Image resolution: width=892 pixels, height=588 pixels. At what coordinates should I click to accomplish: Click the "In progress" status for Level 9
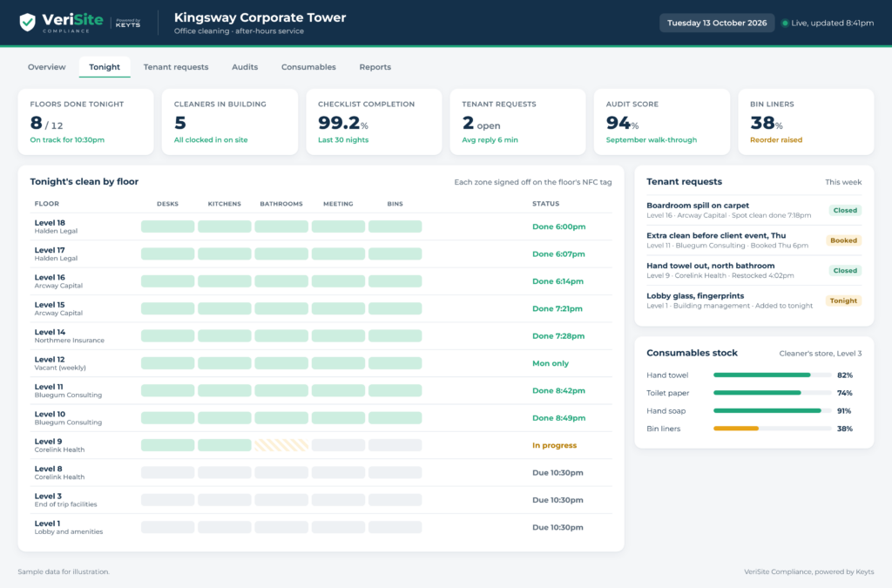click(555, 445)
